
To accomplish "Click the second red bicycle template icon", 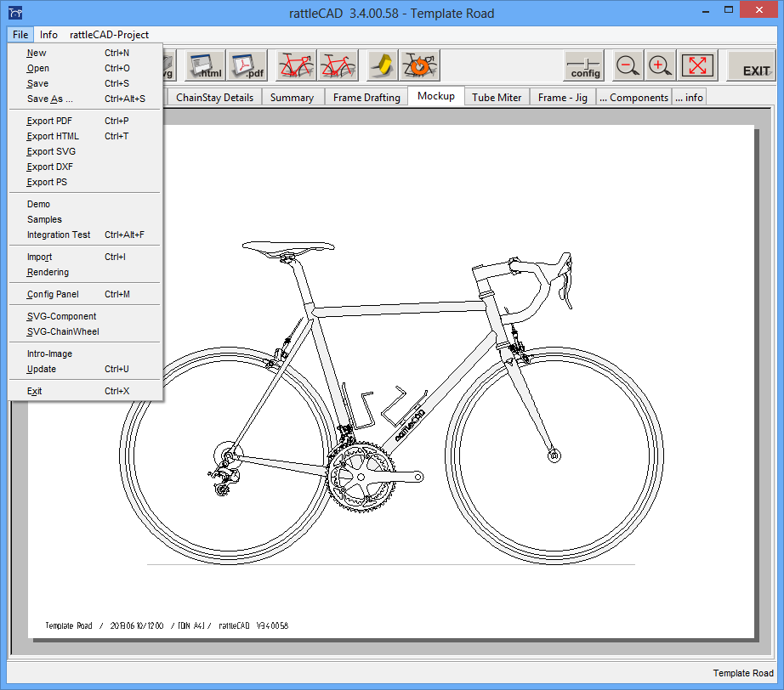I will [x=337, y=65].
